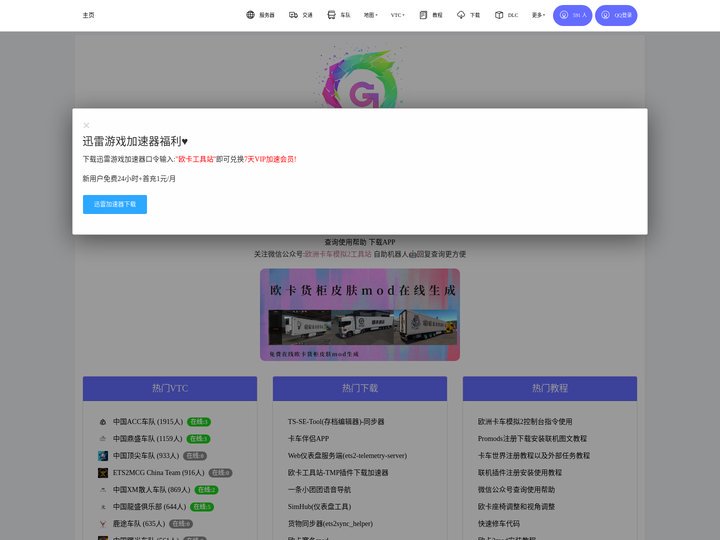The image size is (720, 540).
Task: Click the 中国龍盛俱乐部 team logo
Action: 103,506
